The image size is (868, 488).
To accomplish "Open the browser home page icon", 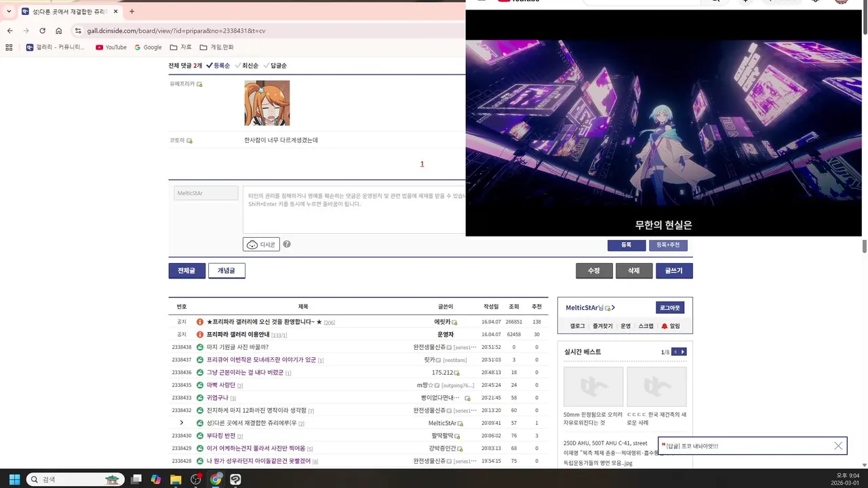I will coord(59,30).
